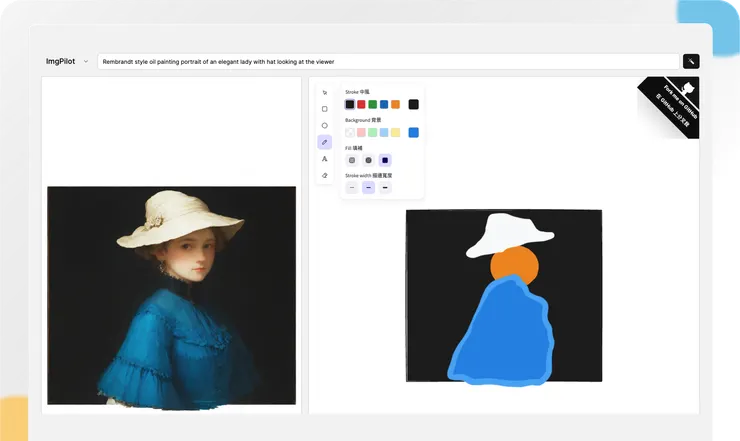This screenshot has height=441, width=740.
Task: Pick the light green background swatch
Action: point(373,132)
